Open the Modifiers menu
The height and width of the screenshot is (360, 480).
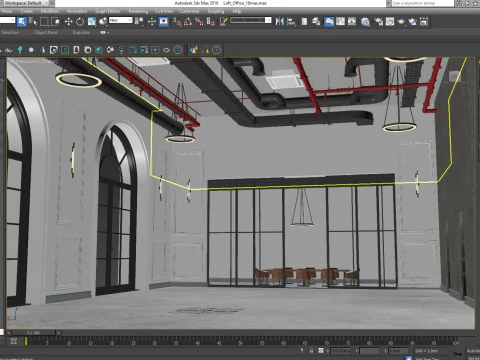click(x=50, y=11)
